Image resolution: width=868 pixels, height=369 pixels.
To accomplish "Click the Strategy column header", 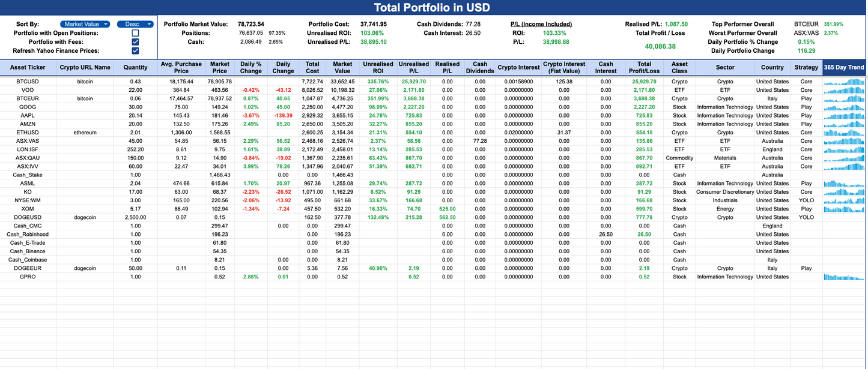I will (x=806, y=67).
